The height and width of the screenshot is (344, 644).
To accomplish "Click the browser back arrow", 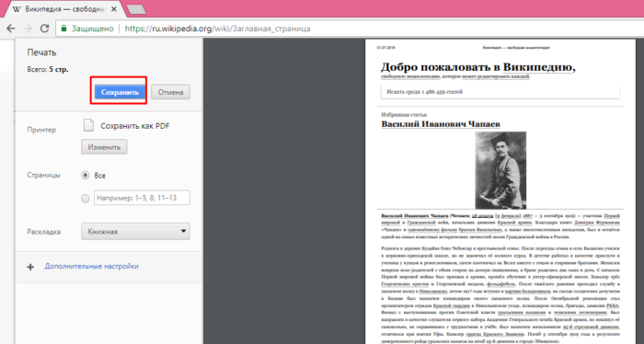I will [11, 29].
